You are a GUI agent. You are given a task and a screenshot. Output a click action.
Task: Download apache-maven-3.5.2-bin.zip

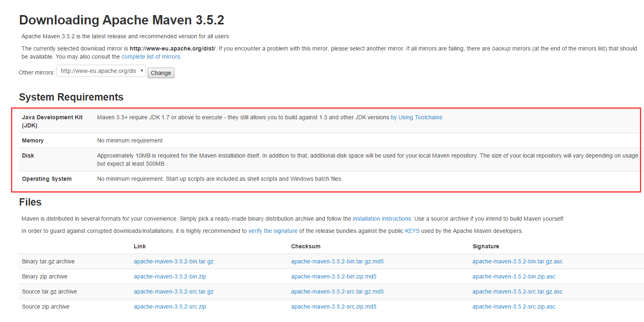tap(170, 276)
